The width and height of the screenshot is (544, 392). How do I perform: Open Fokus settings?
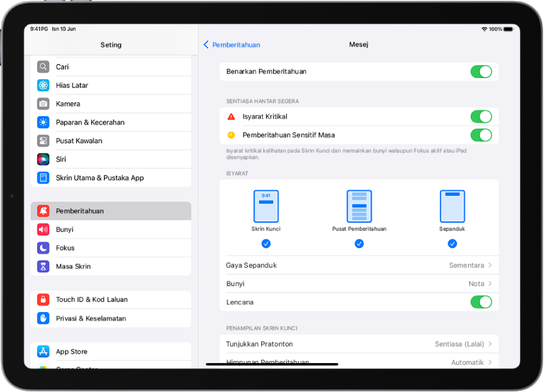pos(111,248)
